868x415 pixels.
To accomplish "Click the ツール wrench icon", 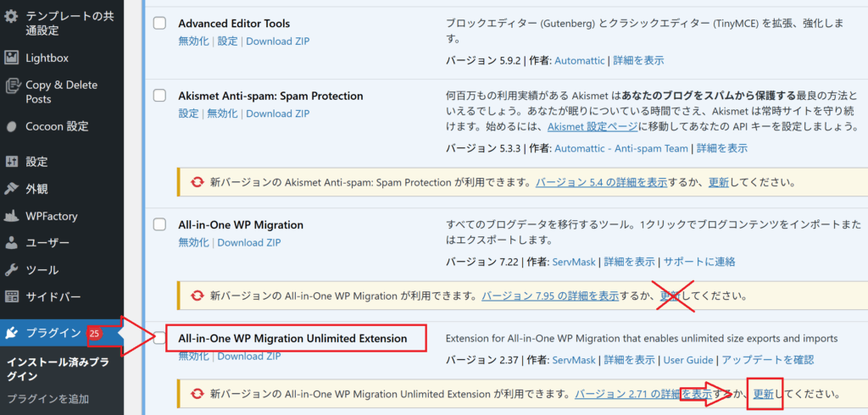I will (12, 270).
